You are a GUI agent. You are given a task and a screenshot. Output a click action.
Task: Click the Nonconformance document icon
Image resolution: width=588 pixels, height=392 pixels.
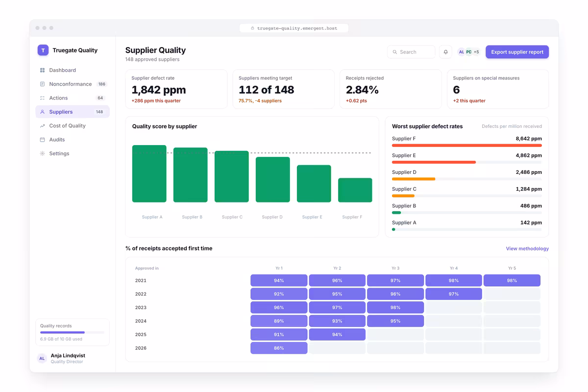tap(42, 84)
